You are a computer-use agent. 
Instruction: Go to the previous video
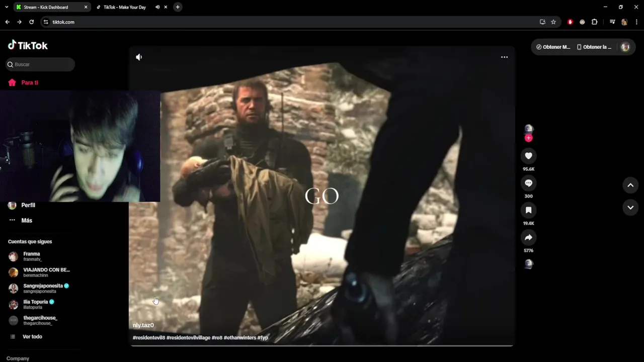pos(630,185)
